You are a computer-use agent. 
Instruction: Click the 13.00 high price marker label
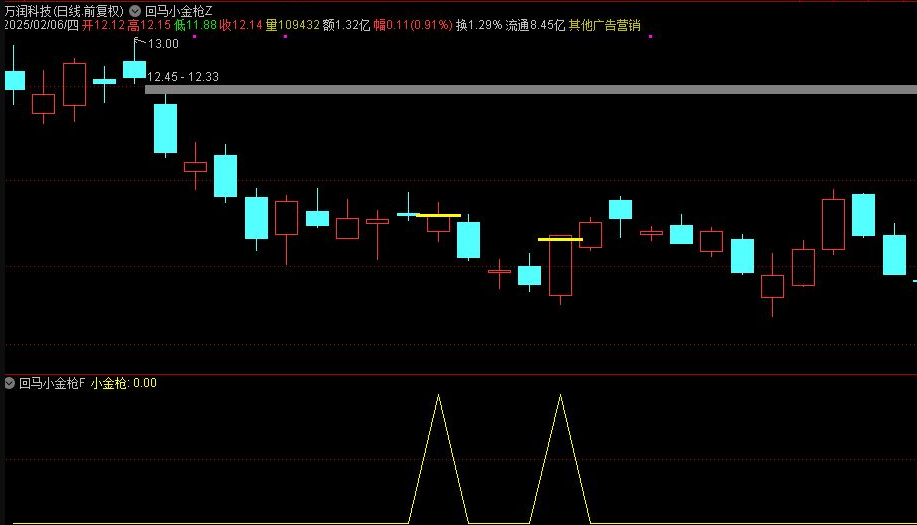pos(163,44)
